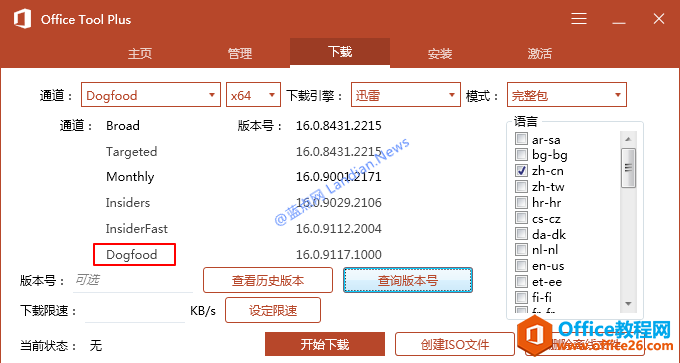Screen dimensions: 680x363
Task: Select the Monthly channel row
Action: pyautogui.click(x=130, y=177)
